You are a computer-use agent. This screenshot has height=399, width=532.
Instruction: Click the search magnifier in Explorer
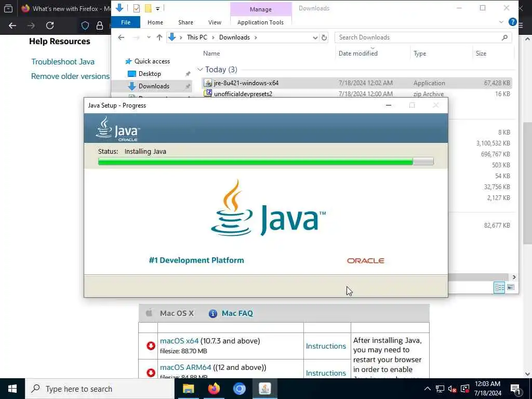504,37
